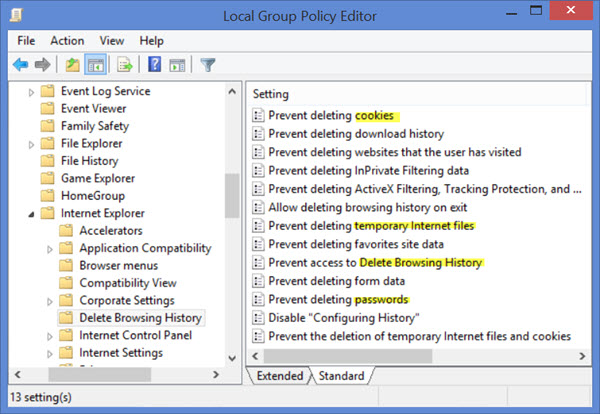Select Prevent access to Delete Browsing History
The width and height of the screenshot is (600, 414).
pyautogui.click(x=375, y=262)
